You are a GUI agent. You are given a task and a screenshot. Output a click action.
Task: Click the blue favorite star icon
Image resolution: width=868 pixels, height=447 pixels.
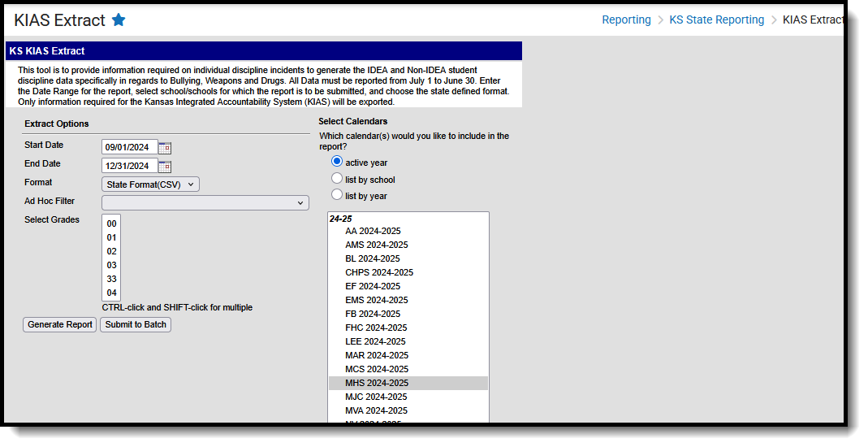pyautogui.click(x=119, y=20)
